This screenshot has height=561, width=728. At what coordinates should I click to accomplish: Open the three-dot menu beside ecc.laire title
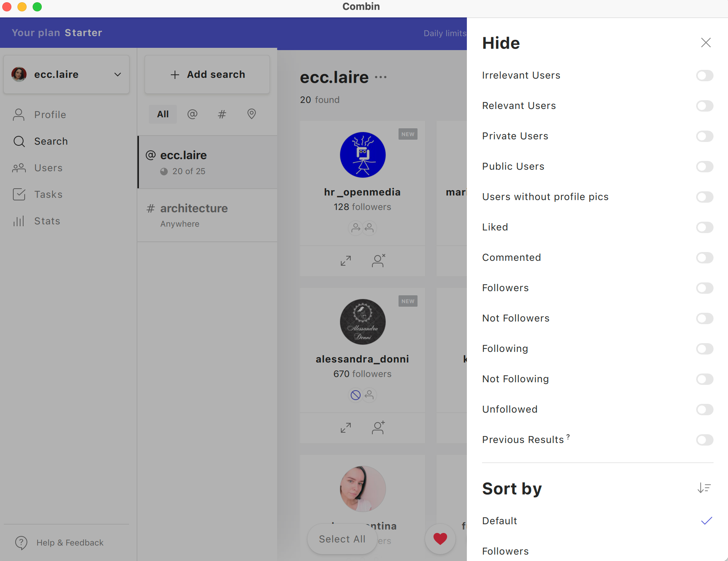(x=381, y=77)
